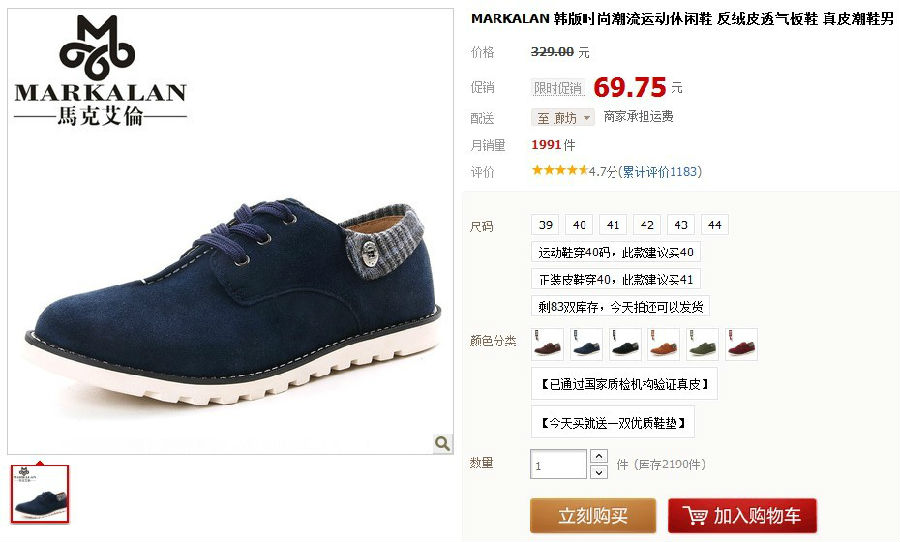Click the quantity input field
Image resolution: width=900 pixels, height=542 pixels.
point(558,464)
